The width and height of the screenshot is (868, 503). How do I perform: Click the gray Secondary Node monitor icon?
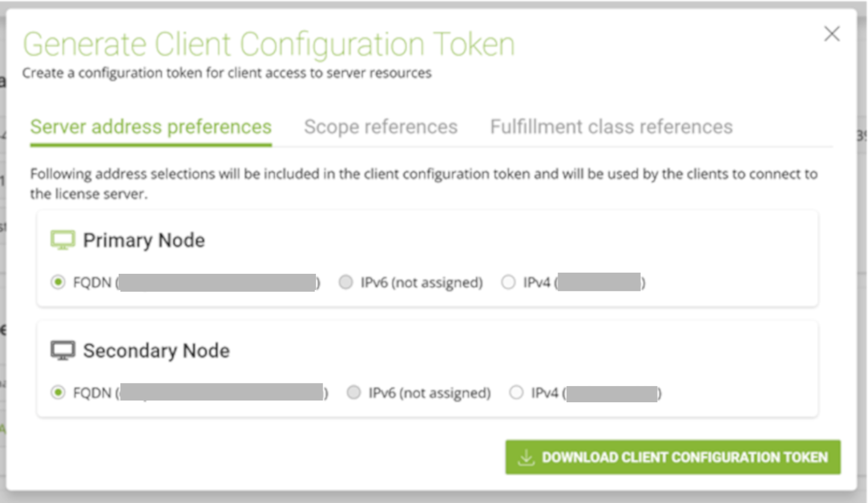coord(63,350)
